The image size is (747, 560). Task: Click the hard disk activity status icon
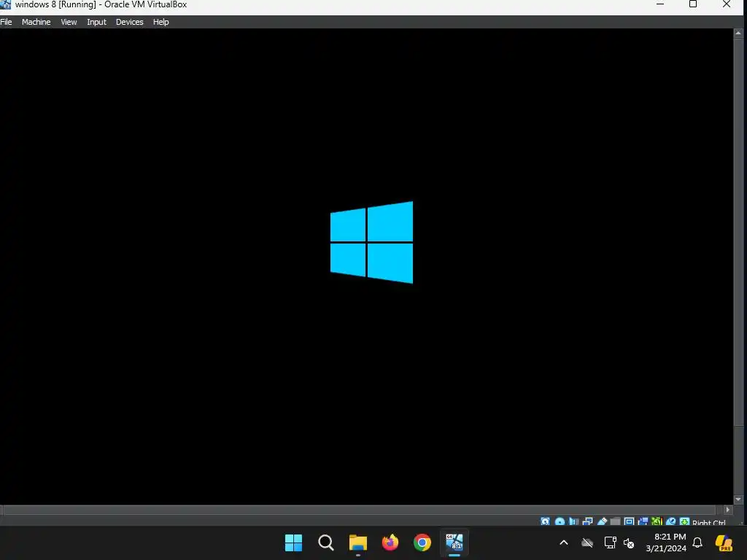pyautogui.click(x=546, y=522)
